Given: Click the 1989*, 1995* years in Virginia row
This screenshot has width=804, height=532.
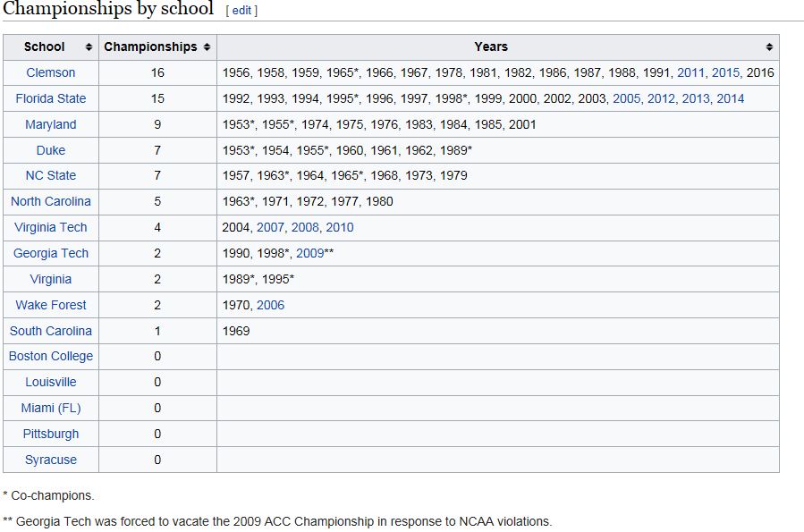Looking at the screenshot, I should coord(258,279).
